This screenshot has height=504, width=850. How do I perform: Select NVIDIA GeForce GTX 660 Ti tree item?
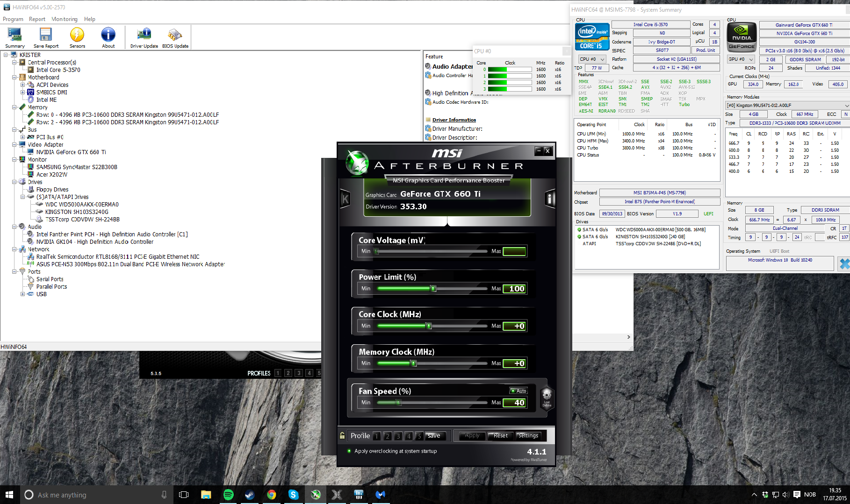pos(71,152)
